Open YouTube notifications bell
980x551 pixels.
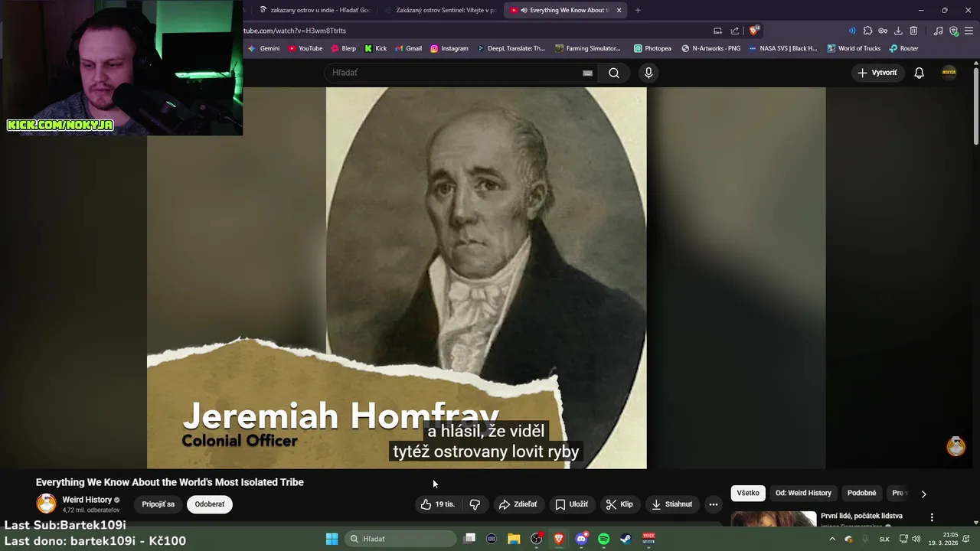point(919,73)
